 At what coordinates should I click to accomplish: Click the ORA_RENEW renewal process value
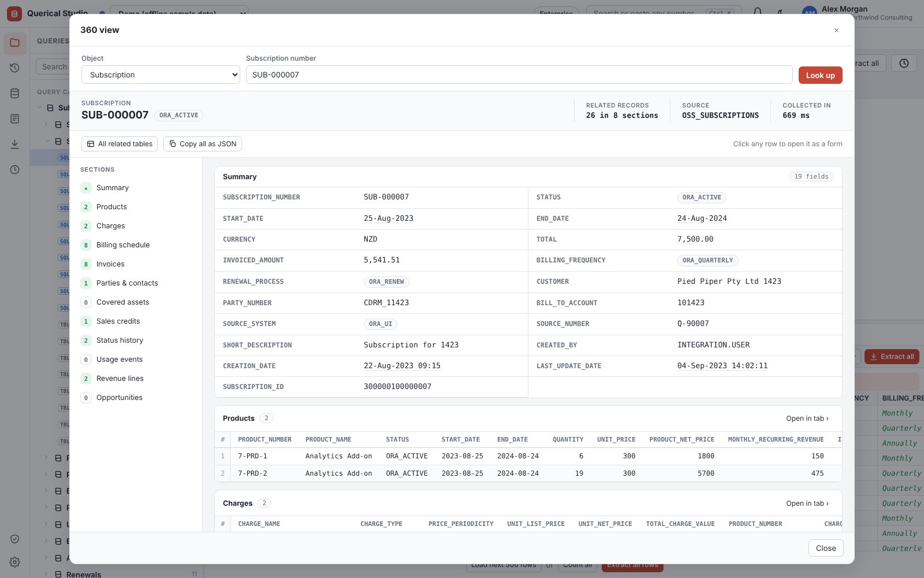(386, 281)
